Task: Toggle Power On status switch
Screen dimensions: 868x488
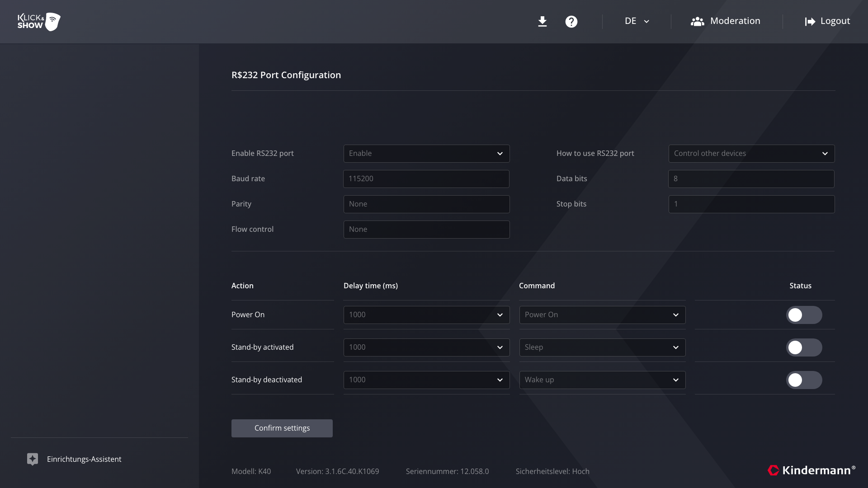Action: [x=804, y=315]
